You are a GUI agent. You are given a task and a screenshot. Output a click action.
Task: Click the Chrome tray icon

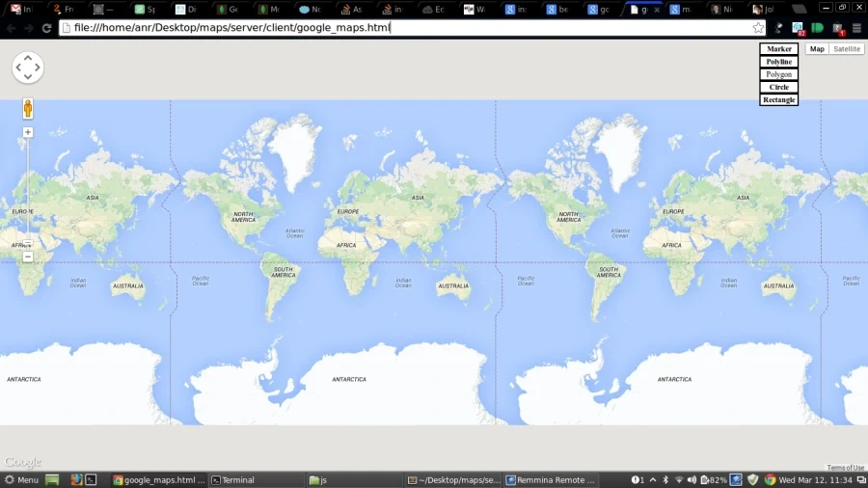[770, 479]
